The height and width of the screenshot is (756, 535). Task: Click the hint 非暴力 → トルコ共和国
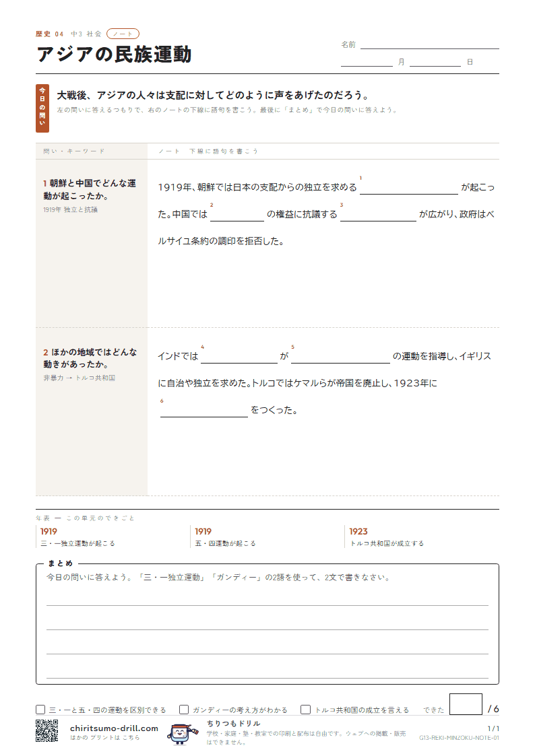(79, 378)
